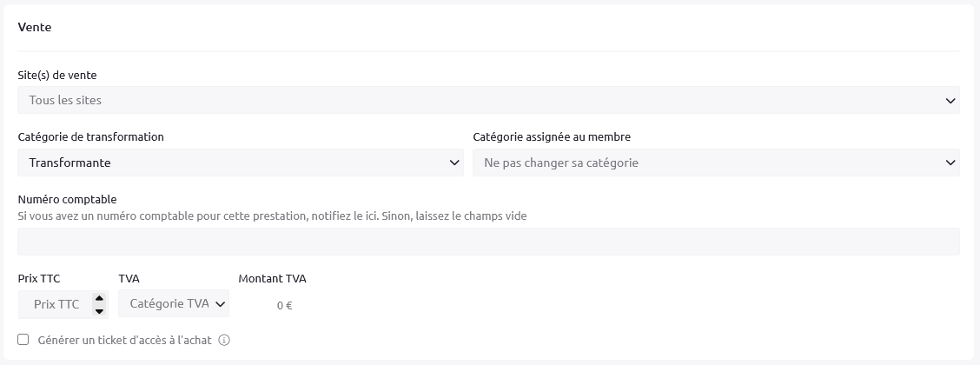Image resolution: width=980 pixels, height=365 pixels.
Task: Click the Montant TVA 0 € value
Action: click(x=284, y=306)
